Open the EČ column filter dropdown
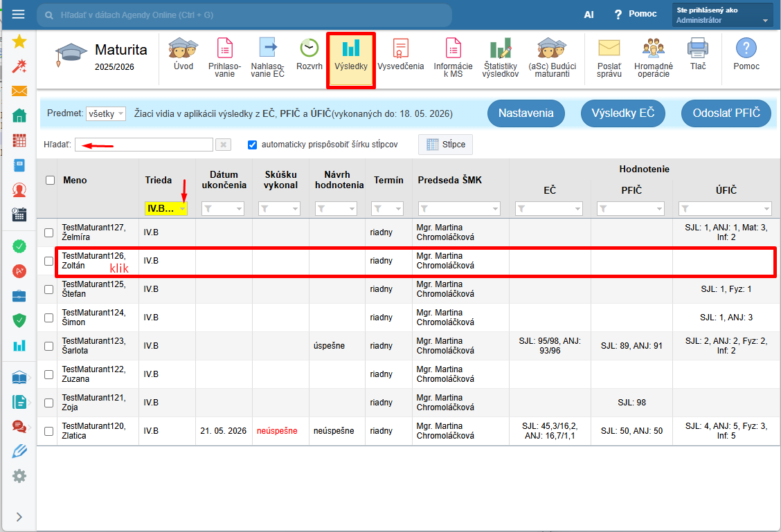The height and width of the screenshot is (532, 781). click(x=549, y=208)
